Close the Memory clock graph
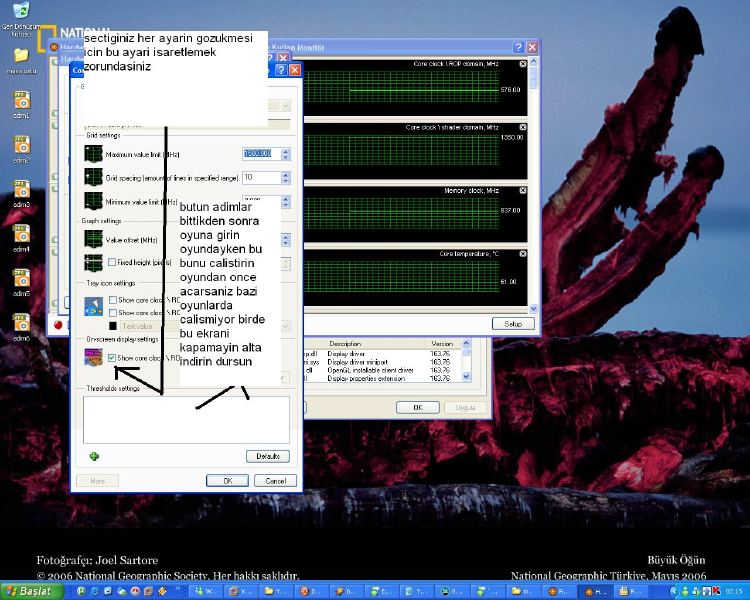Image resolution: width=750 pixels, height=600 pixels. coord(523,190)
